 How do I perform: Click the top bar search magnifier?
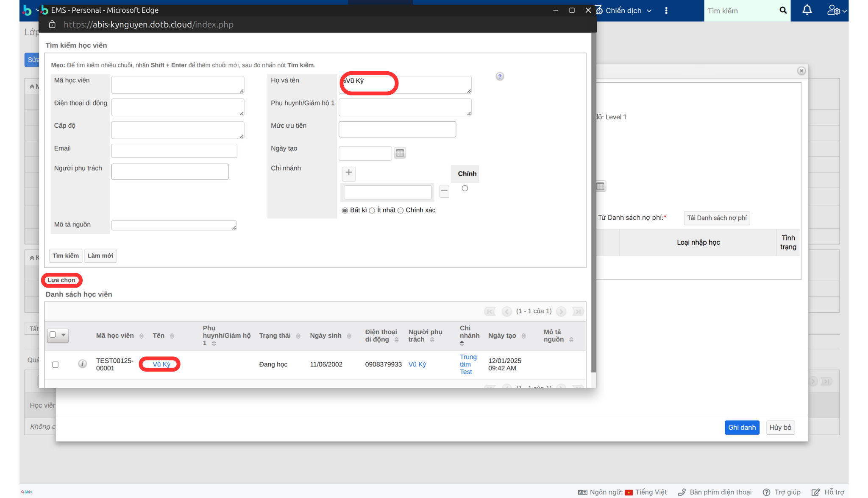(783, 11)
